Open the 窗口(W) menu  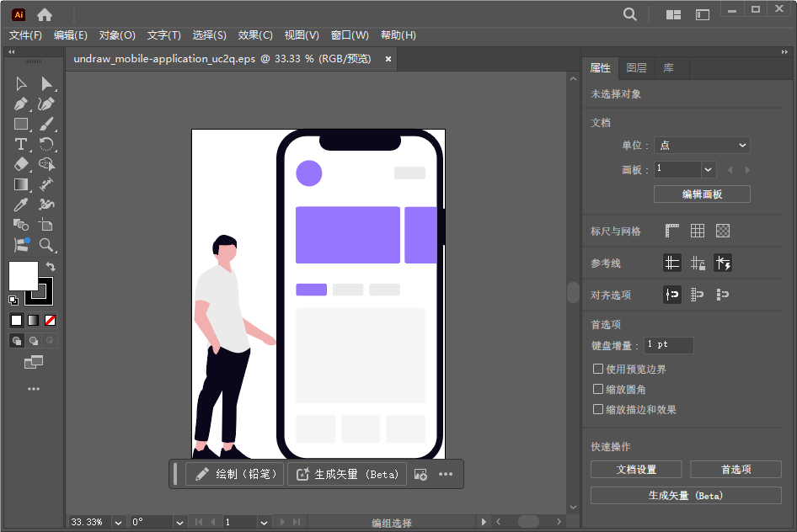point(348,35)
